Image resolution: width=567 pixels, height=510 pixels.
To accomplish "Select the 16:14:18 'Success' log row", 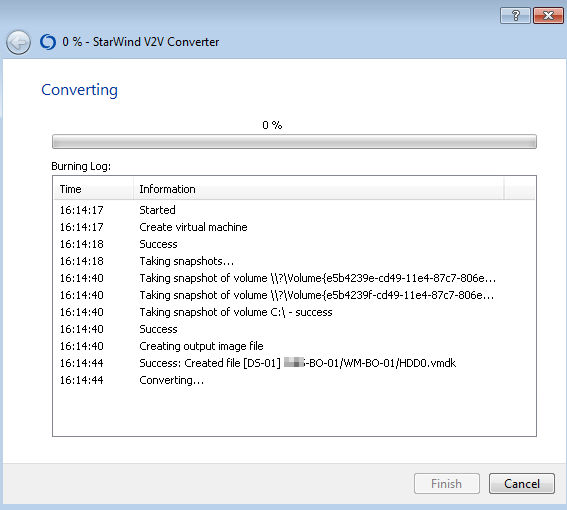I will tap(294, 244).
